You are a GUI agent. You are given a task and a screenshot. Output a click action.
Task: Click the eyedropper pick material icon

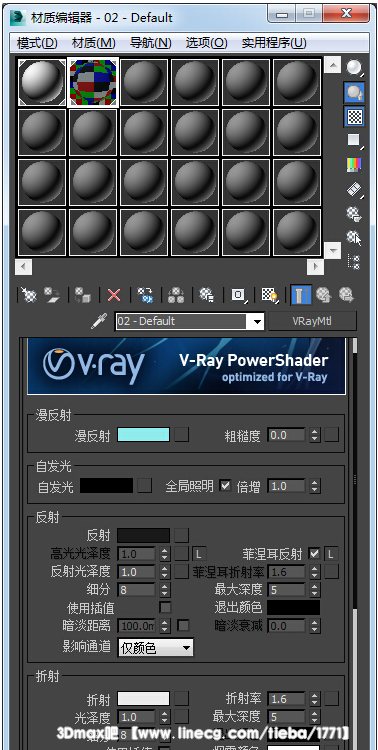pos(100,321)
